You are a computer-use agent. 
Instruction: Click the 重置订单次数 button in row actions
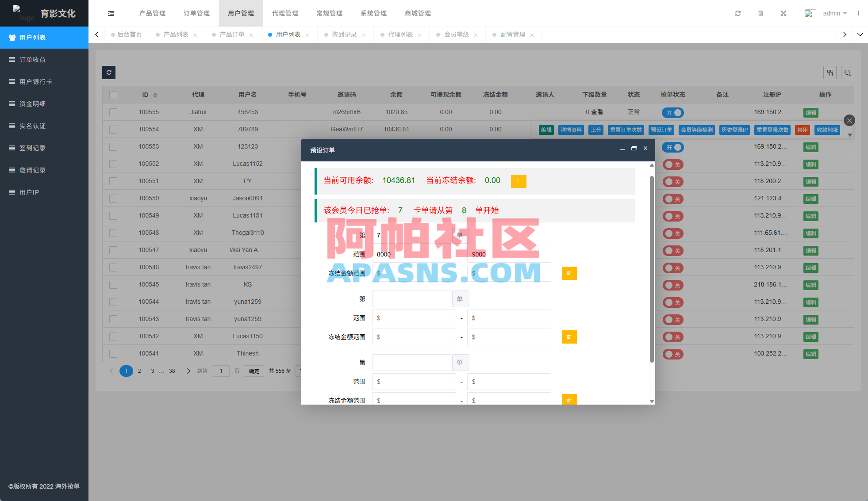coord(626,130)
